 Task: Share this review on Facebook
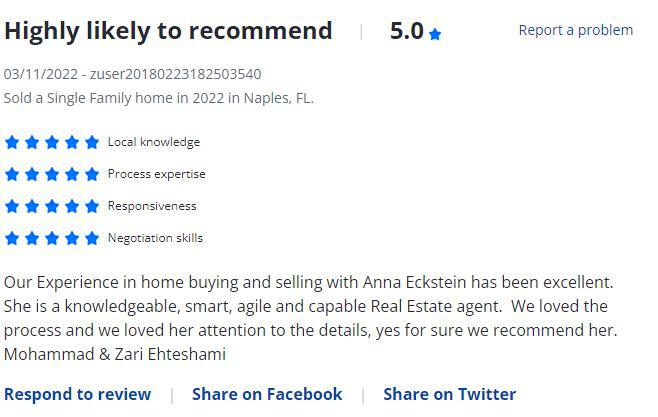click(x=267, y=394)
